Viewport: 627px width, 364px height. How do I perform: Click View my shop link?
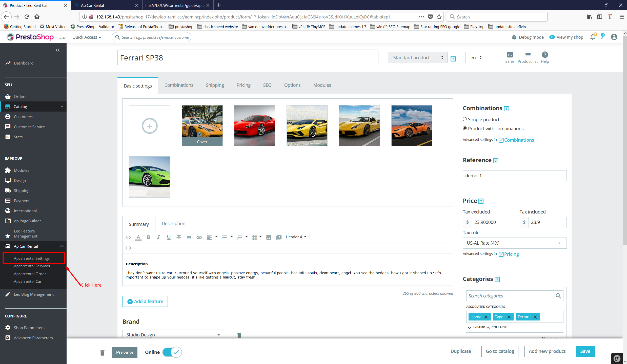tap(566, 37)
